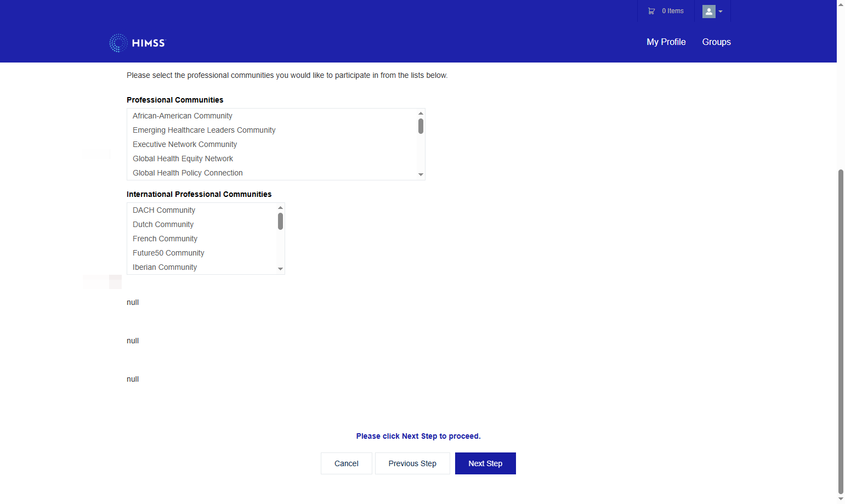Click International Communities list scrollbar thumb
The height and width of the screenshot is (504, 845).
pos(281,222)
